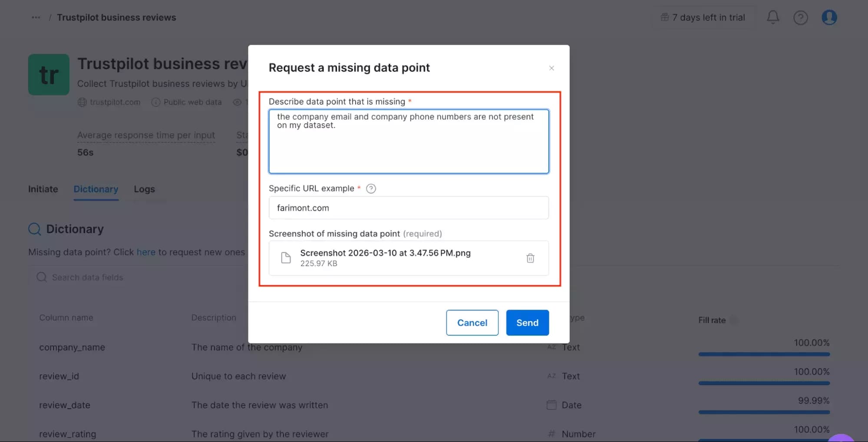The image size is (868, 442).
Task: Click the number type icon for review_rating
Action: click(x=551, y=433)
